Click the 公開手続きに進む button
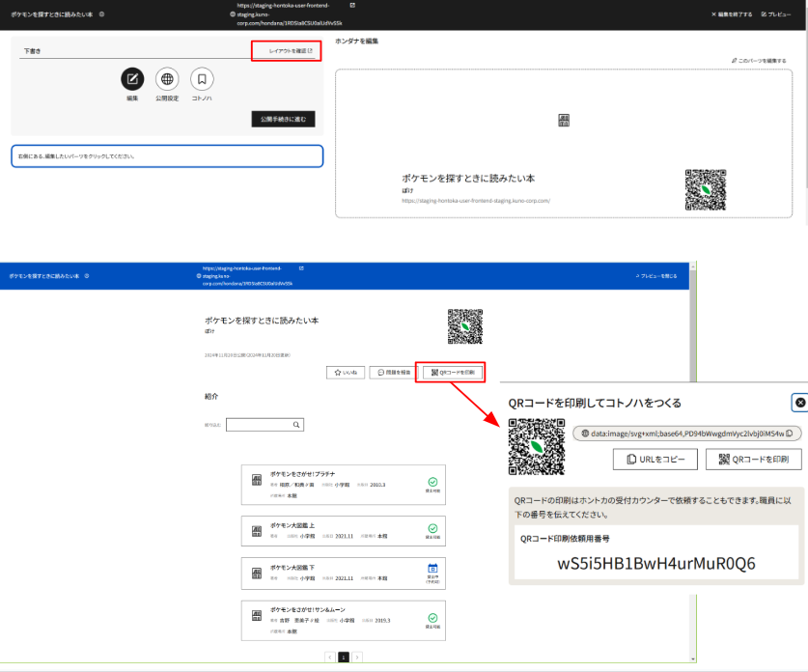This screenshot has width=808, height=672. click(284, 119)
